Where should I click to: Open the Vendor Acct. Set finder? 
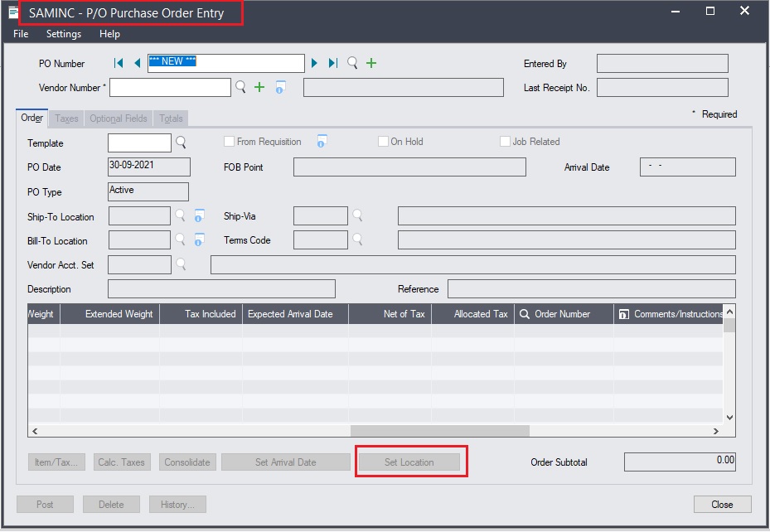pos(181,264)
